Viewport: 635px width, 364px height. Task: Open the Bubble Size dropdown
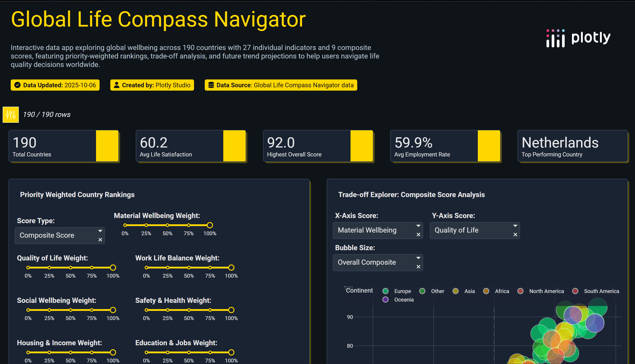coord(418,258)
